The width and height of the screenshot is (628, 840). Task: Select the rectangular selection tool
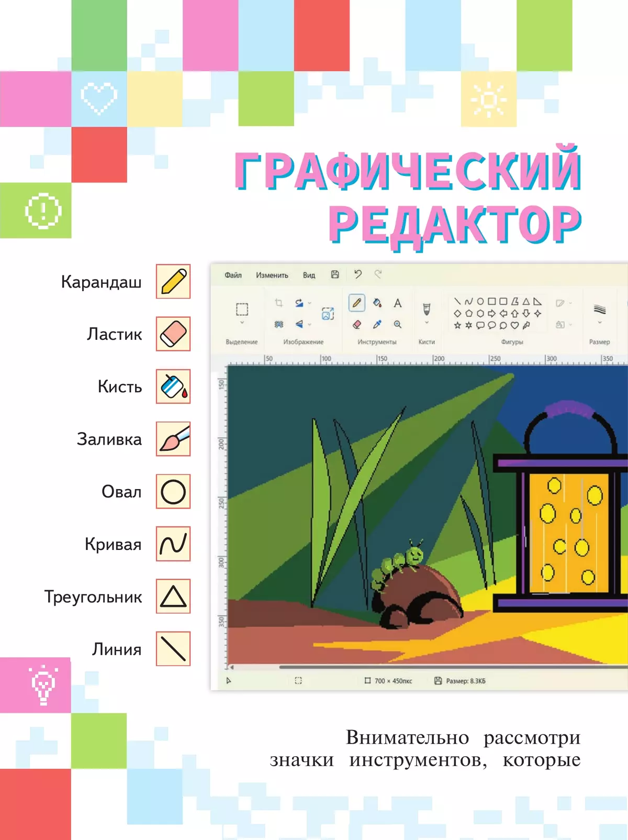tap(242, 309)
